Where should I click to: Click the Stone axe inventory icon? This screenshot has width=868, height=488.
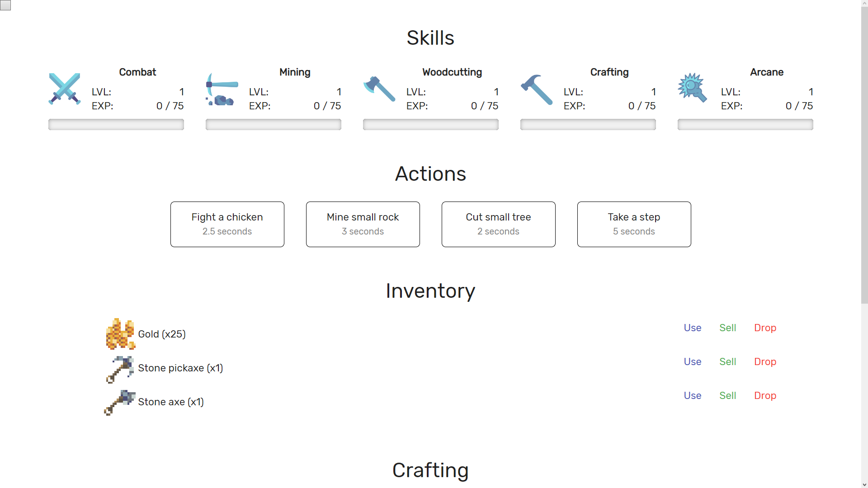pos(119,402)
